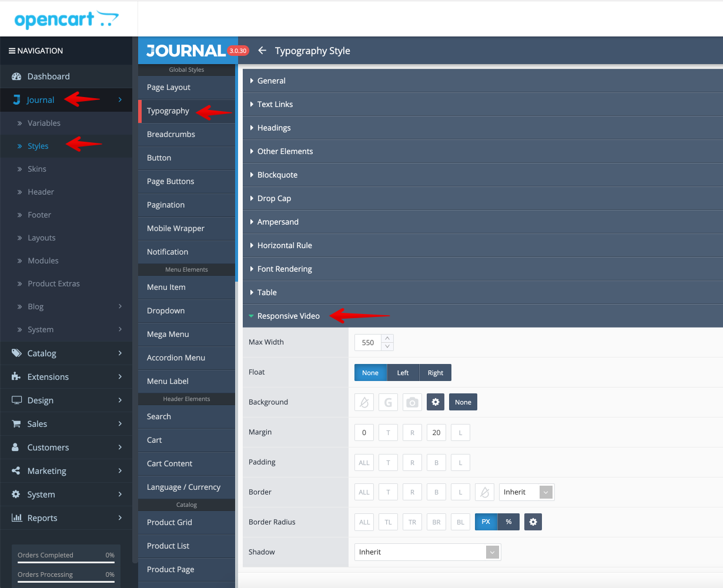
Task: Expand the Other Elements section
Action: coord(483,151)
